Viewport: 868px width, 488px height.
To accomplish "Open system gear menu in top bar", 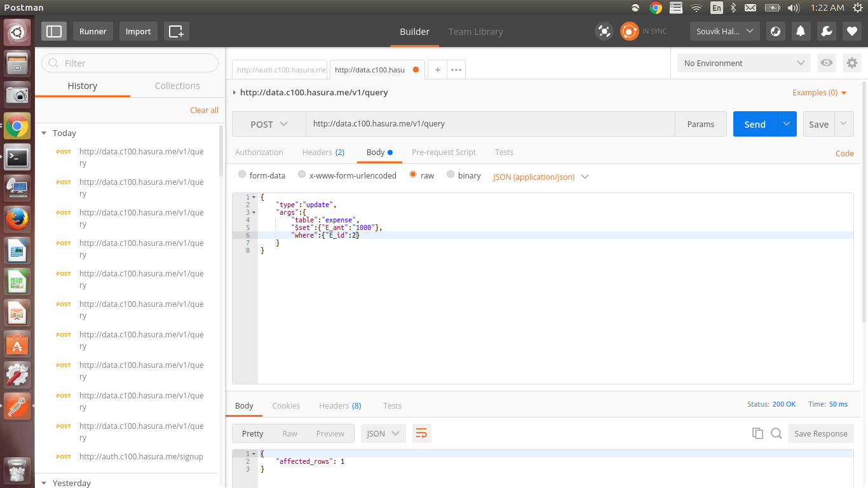I will pyautogui.click(x=858, y=8).
